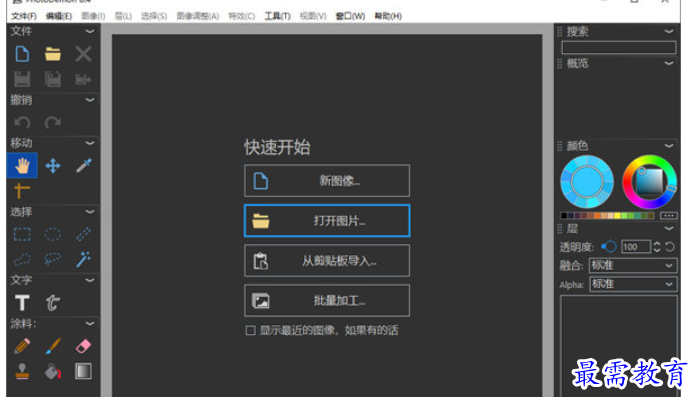Screen dimensions: 696x405
Task: Select the Rectangle selection tool
Action: coord(22,234)
